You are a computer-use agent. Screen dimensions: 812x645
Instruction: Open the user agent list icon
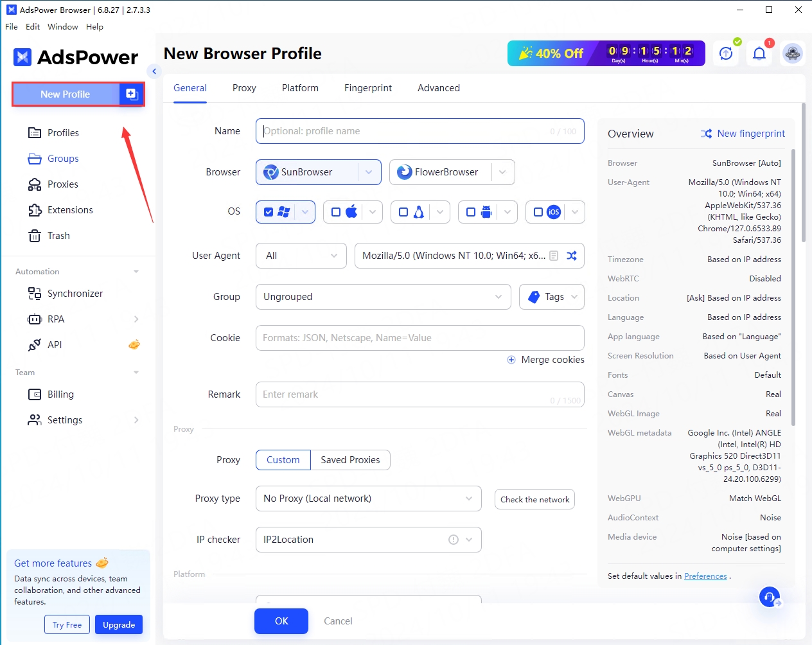click(554, 256)
